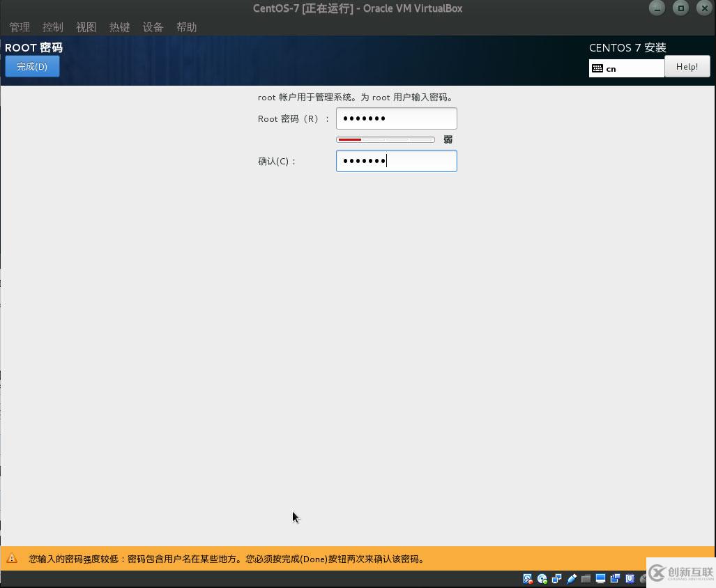Open the 视图 menu

click(x=86, y=27)
